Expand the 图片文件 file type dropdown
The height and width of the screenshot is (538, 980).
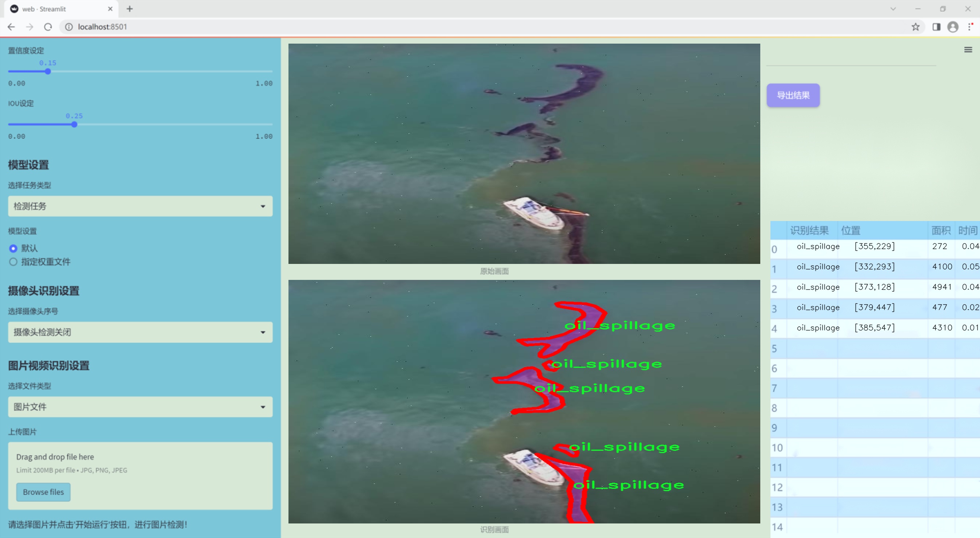pyautogui.click(x=140, y=407)
